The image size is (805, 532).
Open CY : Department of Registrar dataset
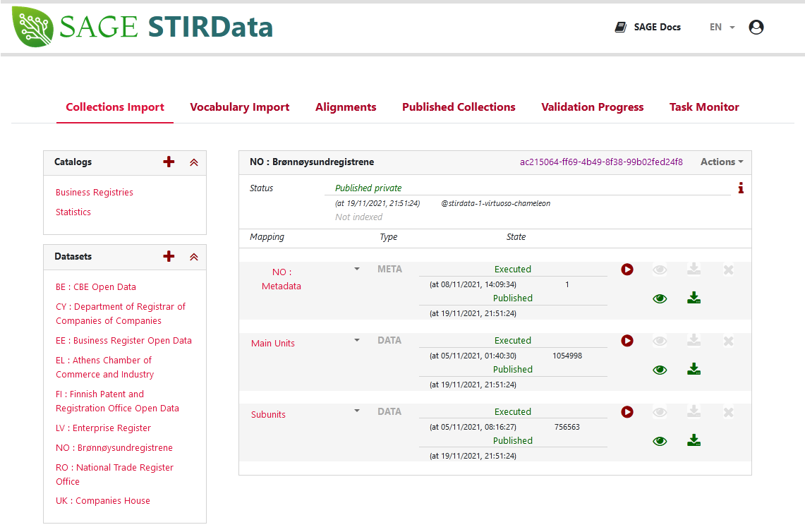point(120,314)
